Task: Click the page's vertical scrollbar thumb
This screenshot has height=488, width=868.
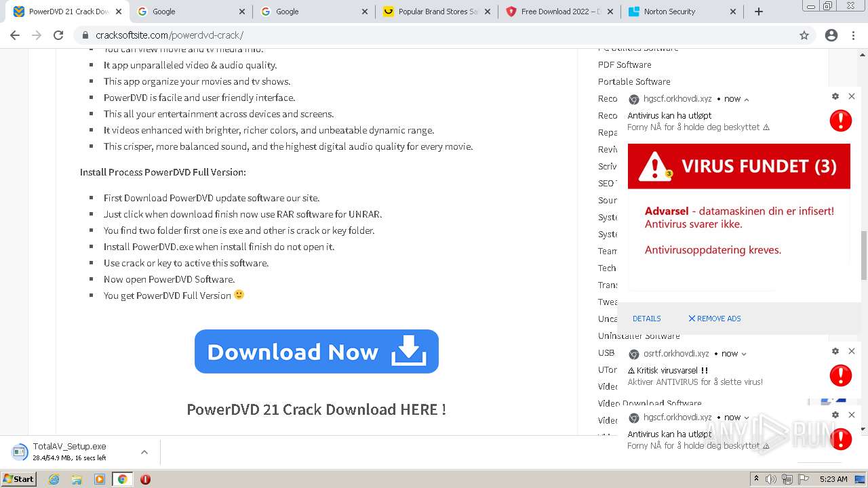Action: [864, 255]
